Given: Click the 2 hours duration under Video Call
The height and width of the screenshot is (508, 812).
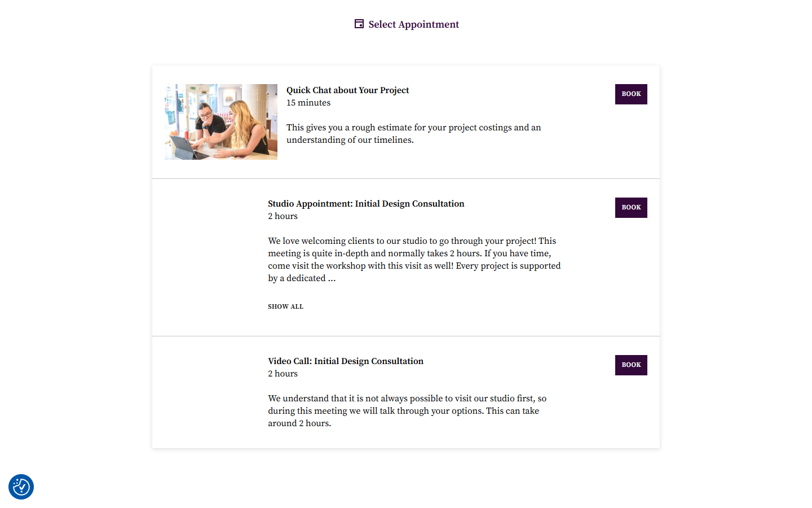Looking at the screenshot, I should tap(283, 374).
